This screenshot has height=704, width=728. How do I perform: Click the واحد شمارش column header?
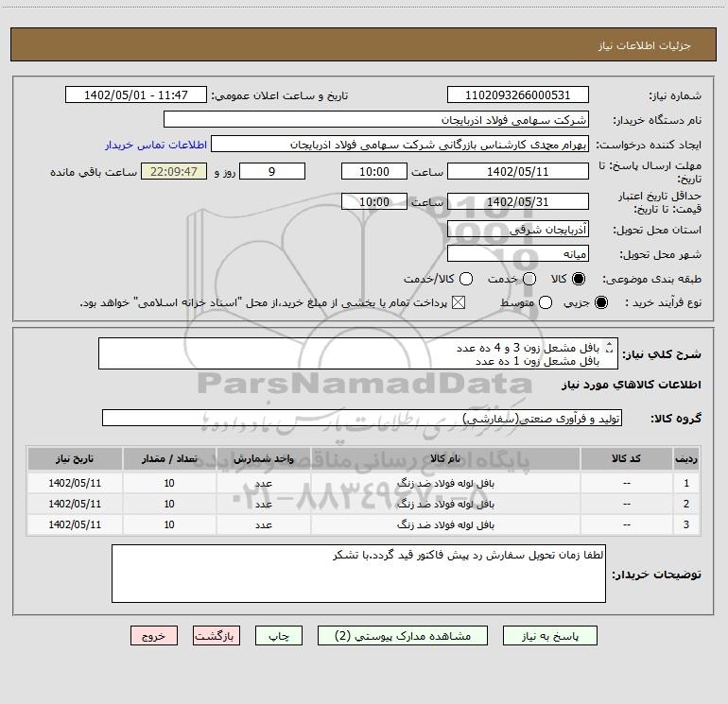pos(263,458)
